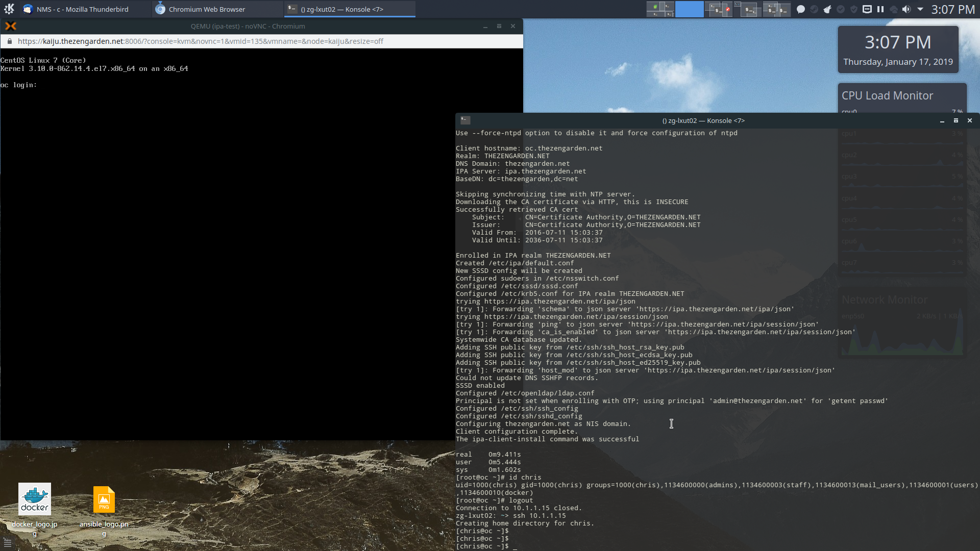Image resolution: width=980 pixels, height=551 pixels.
Task: Click the Proxmox icon in noVNC title bar
Action: coord(11,26)
